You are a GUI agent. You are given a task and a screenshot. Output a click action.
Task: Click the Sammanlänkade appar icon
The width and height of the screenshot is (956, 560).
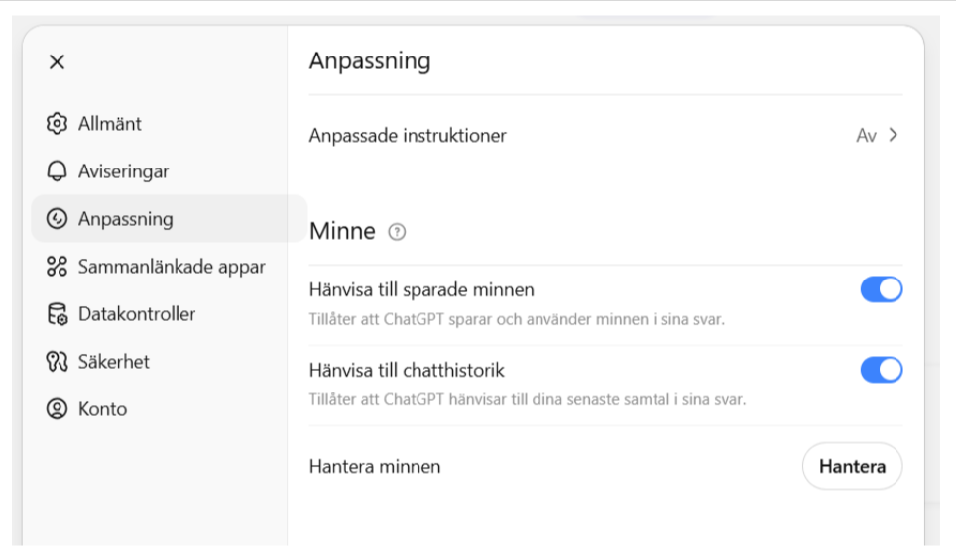point(57,267)
